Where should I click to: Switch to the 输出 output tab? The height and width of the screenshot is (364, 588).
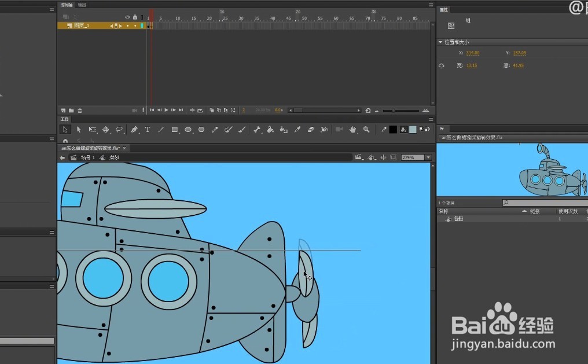(82, 5)
